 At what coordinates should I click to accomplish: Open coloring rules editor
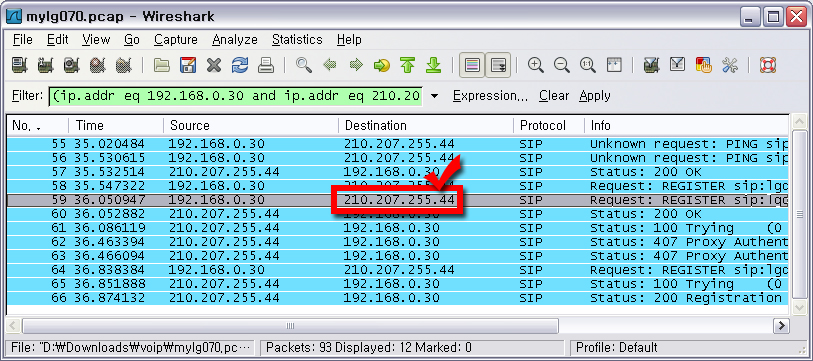click(703, 65)
